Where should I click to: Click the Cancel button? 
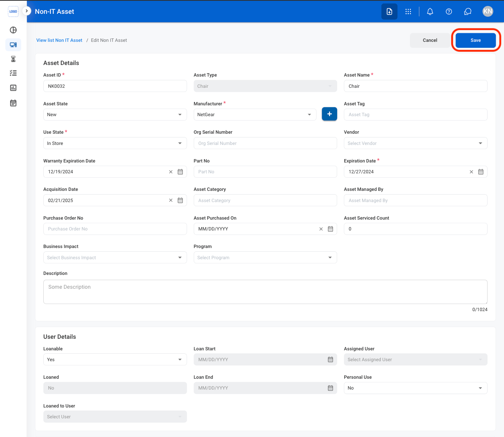430,40
